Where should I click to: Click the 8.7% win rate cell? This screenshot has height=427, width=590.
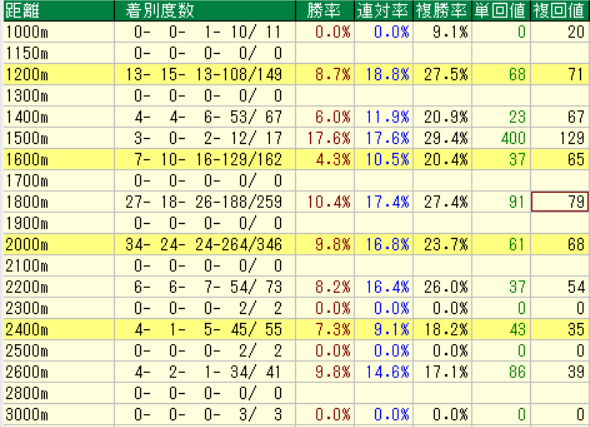(325, 74)
